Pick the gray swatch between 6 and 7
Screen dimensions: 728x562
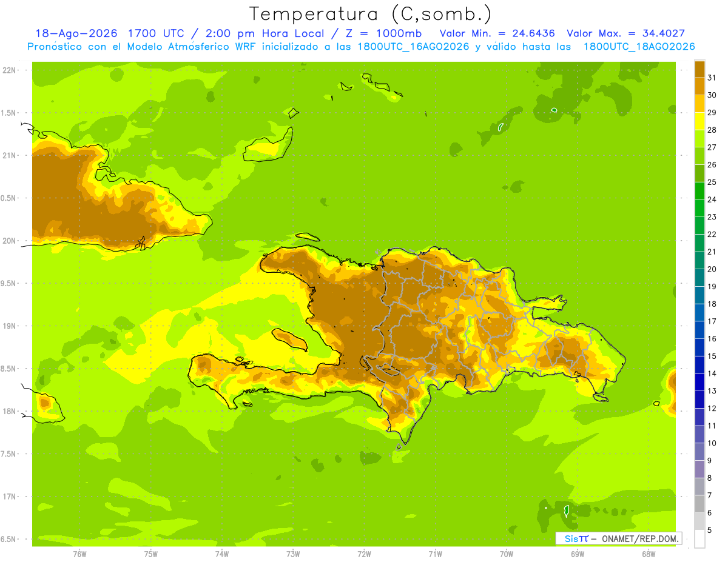click(x=699, y=504)
